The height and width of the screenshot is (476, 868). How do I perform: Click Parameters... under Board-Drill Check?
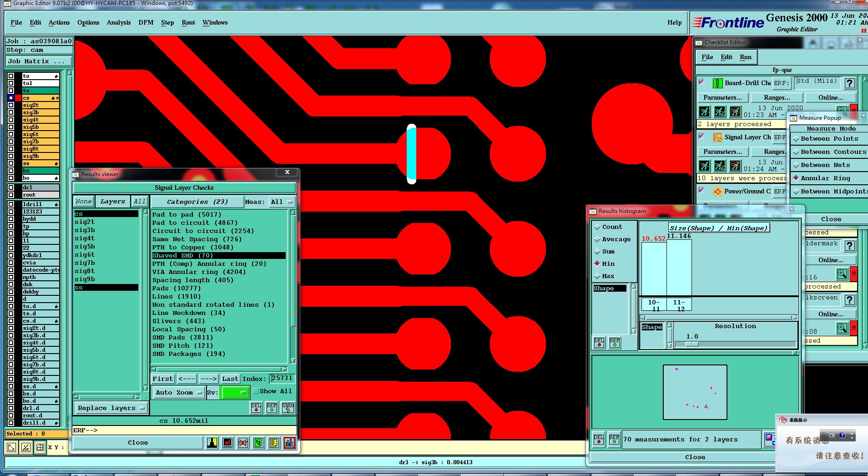[x=722, y=97]
